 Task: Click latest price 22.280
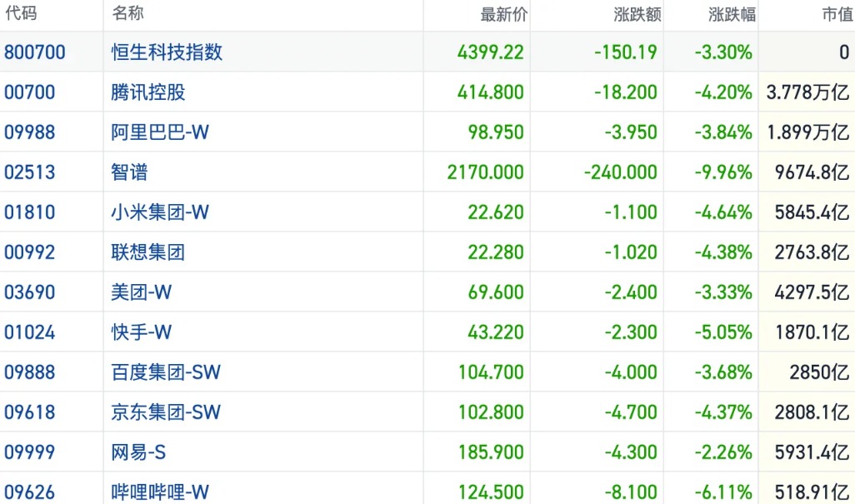coord(496,252)
